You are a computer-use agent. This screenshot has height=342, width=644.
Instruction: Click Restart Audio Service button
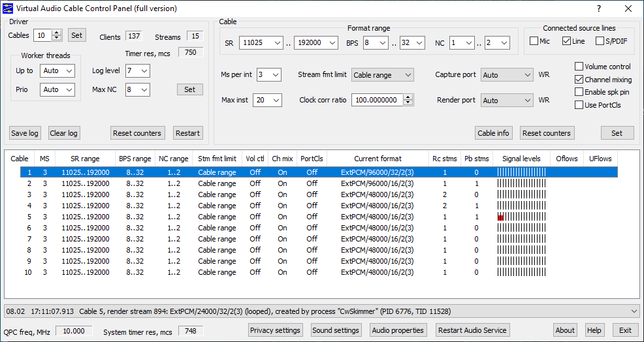coord(472,330)
